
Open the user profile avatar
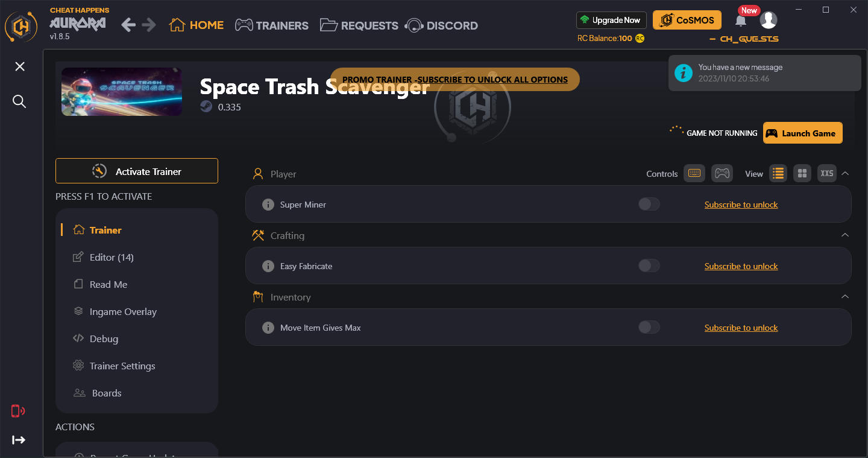pyautogui.click(x=768, y=20)
